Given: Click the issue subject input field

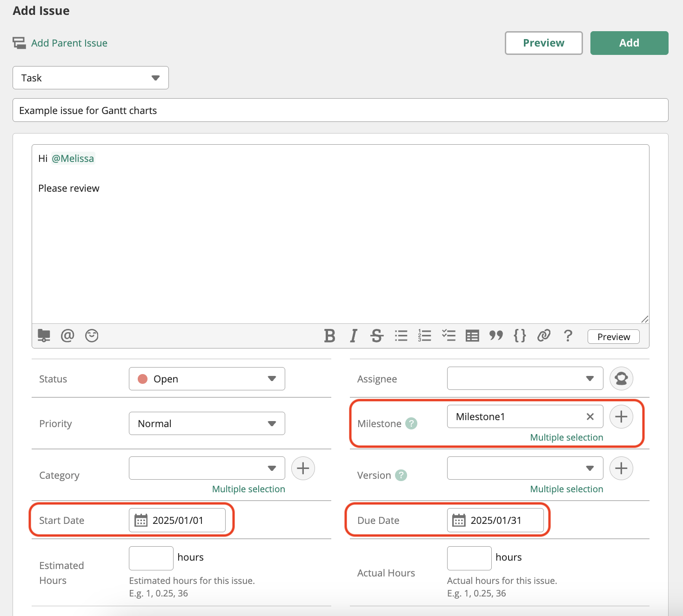Looking at the screenshot, I should pos(341,110).
